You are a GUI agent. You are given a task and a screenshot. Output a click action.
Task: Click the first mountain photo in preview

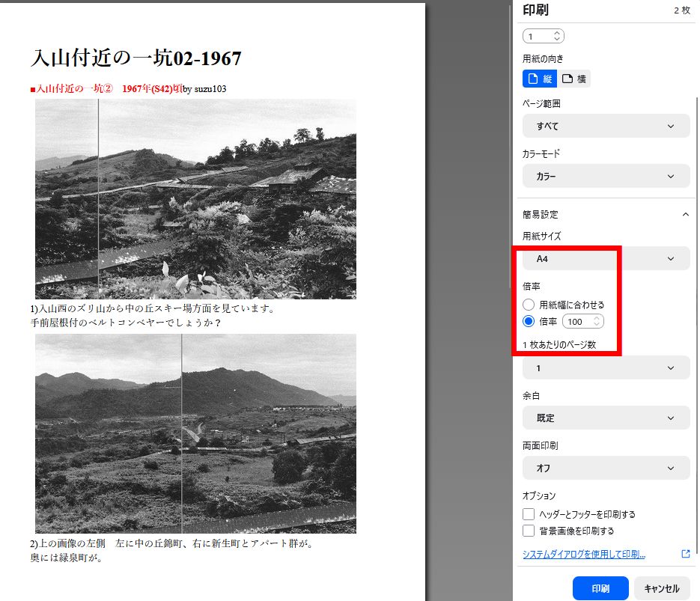[x=195, y=199]
